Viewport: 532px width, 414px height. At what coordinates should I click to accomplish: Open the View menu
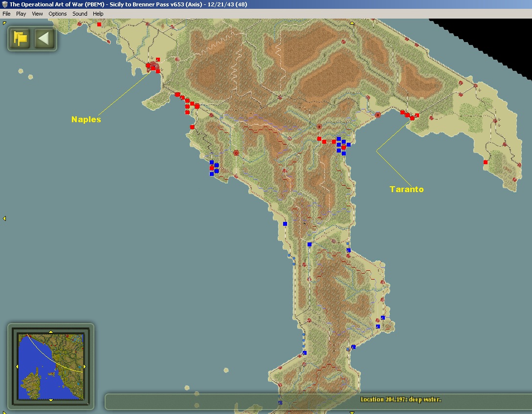point(37,14)
